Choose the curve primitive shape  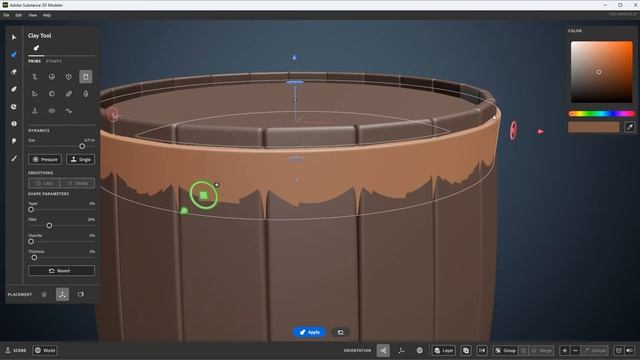[69, 111]
